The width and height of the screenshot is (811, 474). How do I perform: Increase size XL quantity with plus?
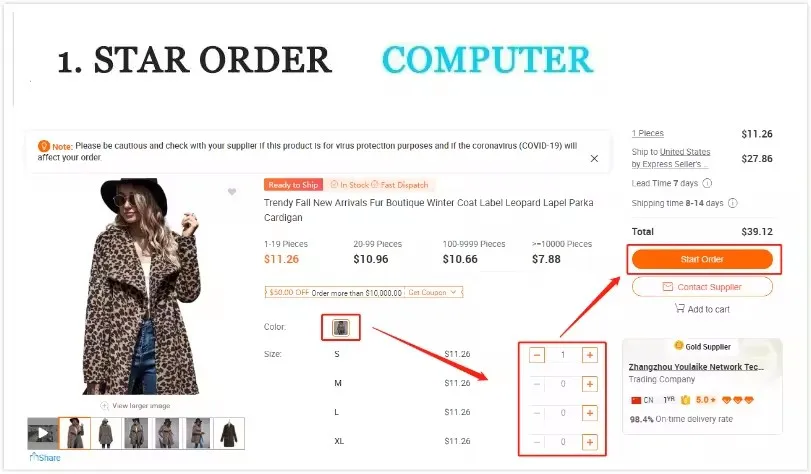[x=590, y=442]
